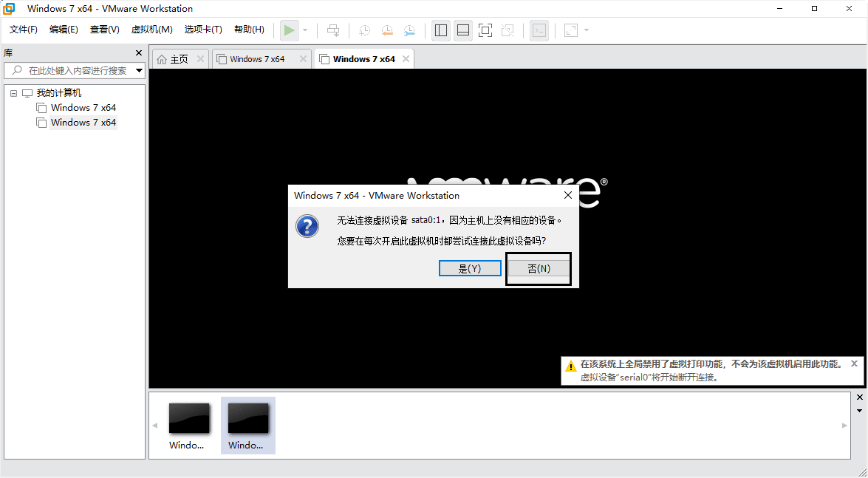Open the power options dropdown arrow
868x478 pixels.
(305, 30)
